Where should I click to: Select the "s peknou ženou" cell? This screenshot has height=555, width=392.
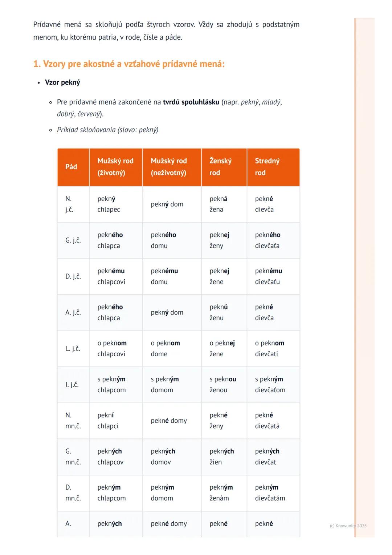click(223, 385)
